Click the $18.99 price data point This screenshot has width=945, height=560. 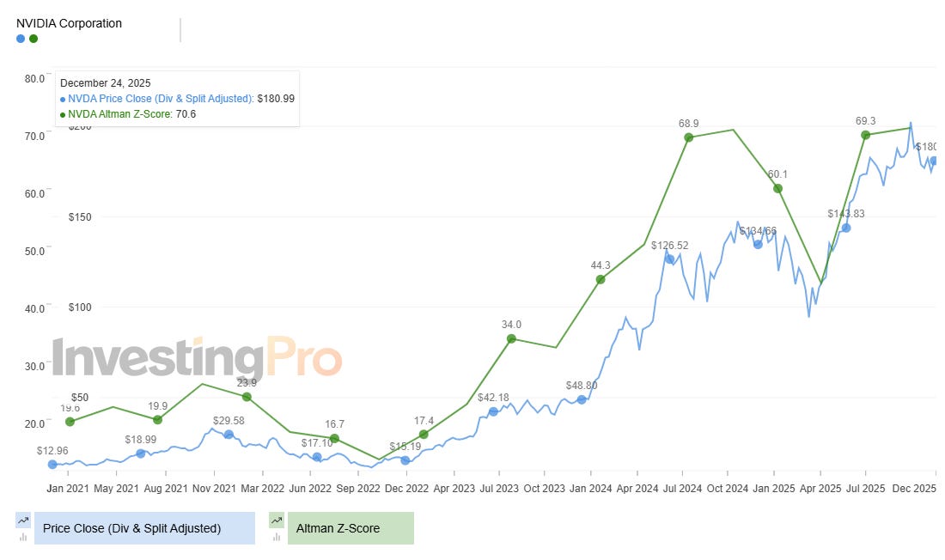click(140, 453)
